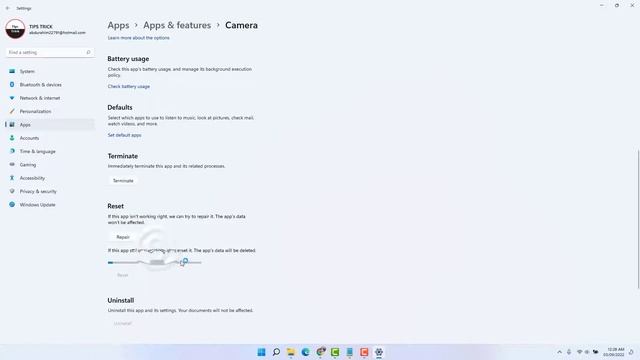Viewport: 640px width, 360px height.
Task: Click the Repair button
Action: (x=123, y=237)
